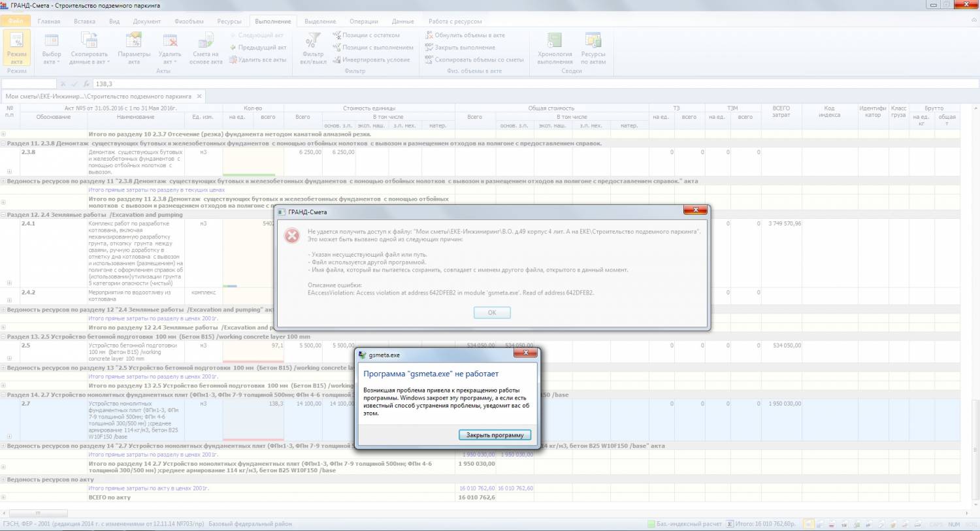Click "Всего затрат" value 3 749 570,96
Screen dimensions: 980x531
785,223
